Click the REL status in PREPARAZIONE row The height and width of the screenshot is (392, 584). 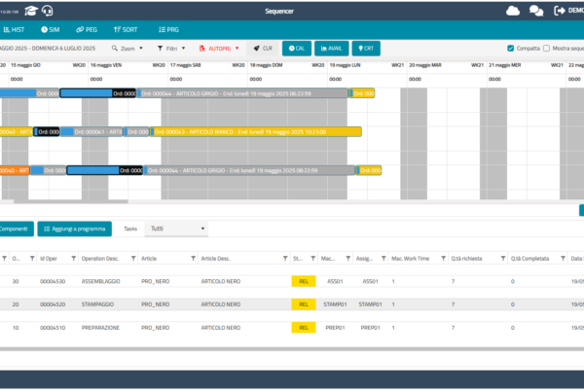(304, 328)
